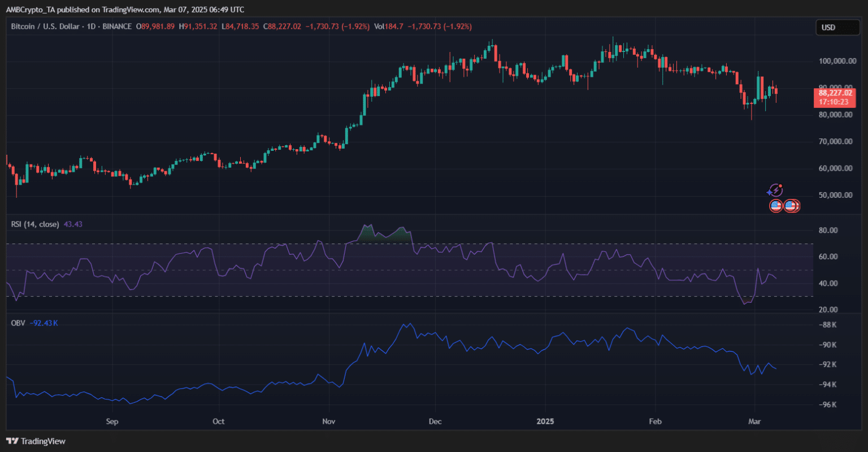Viewport: 868px width, 452px height.
Task: Click the 60,000.00 price axis label
Action: tap(835, 168)
